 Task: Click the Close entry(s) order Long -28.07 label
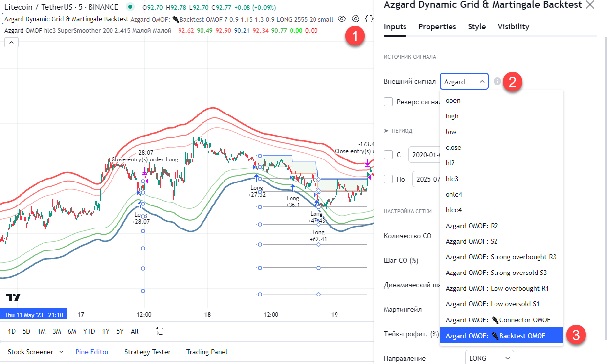click(145, 156)
